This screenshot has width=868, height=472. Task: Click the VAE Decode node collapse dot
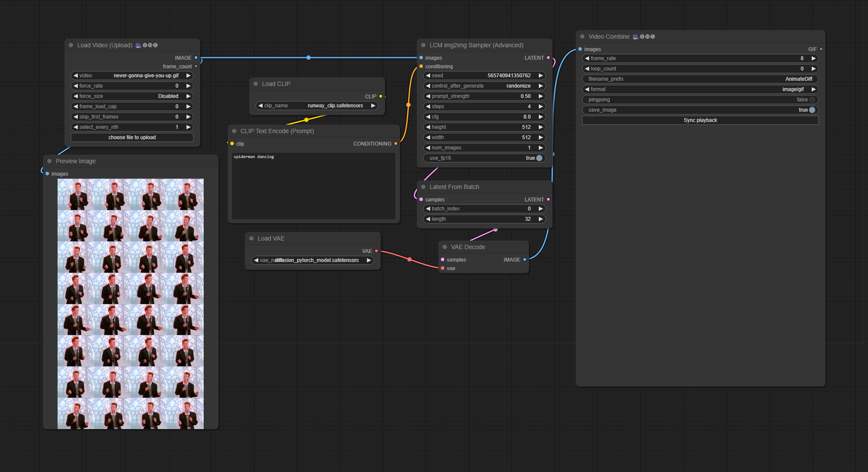[x=445, y=247]
